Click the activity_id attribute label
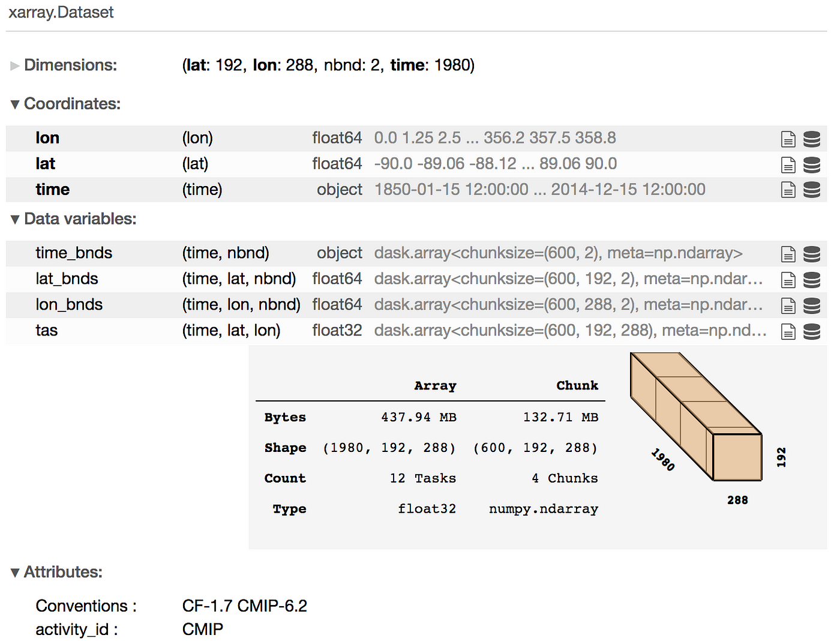Image resolution: width=840 pixels, height=641 pixels. (x=77, y=630)
